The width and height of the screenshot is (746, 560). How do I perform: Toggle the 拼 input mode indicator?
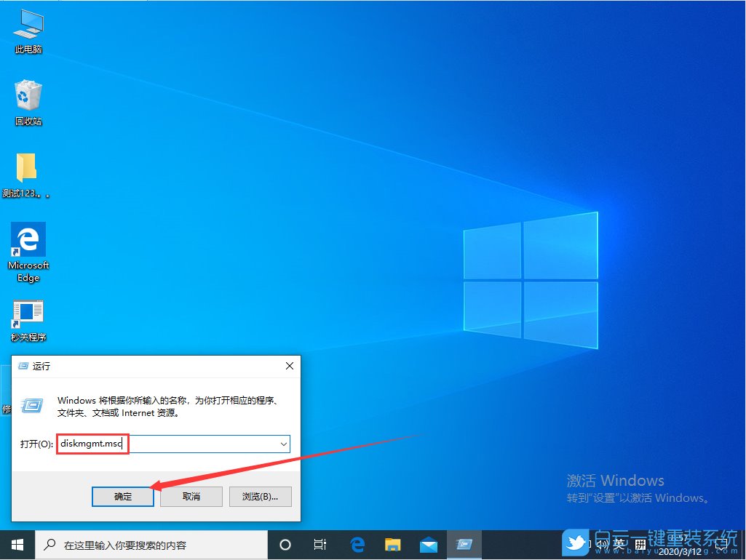click(641, 544)
